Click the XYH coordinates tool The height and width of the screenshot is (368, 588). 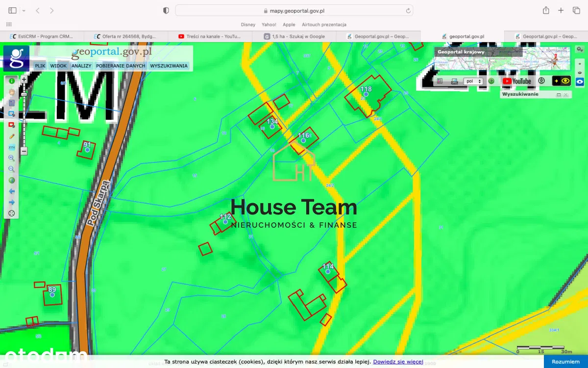(x=12, y=147)
